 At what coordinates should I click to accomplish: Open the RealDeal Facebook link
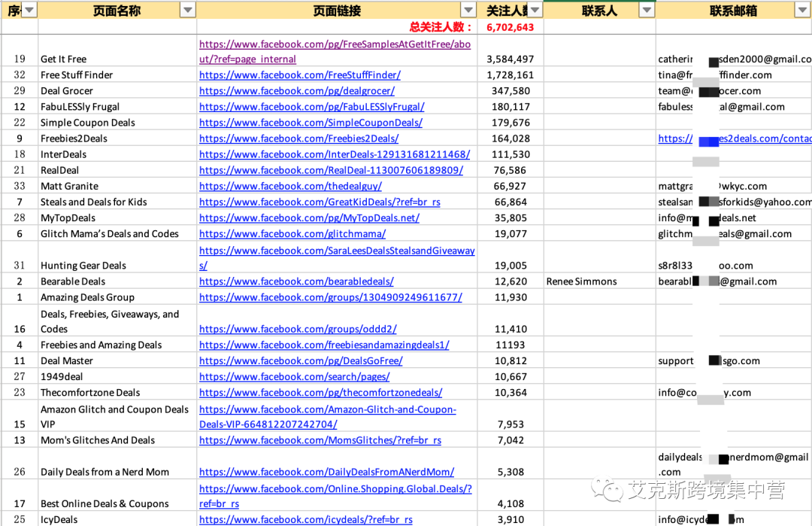click(331, 170)
